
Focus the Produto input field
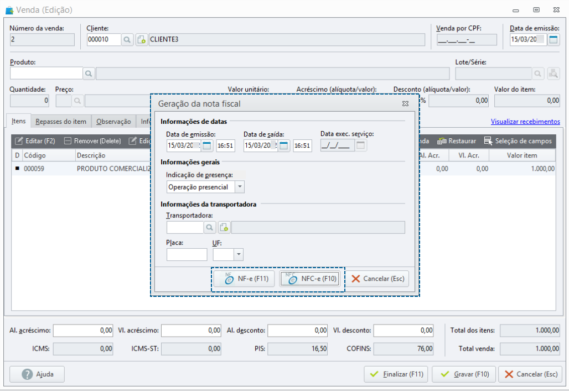(x=46, y=74)
